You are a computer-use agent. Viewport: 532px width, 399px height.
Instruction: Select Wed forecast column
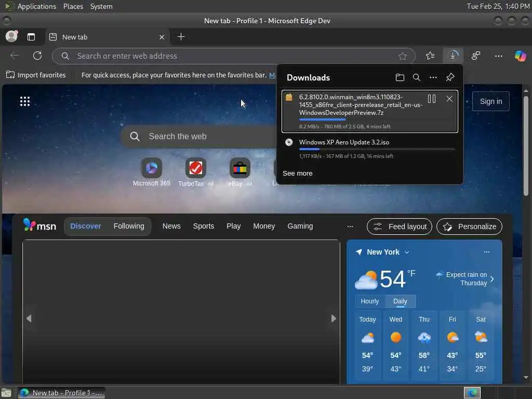[395, 344]
